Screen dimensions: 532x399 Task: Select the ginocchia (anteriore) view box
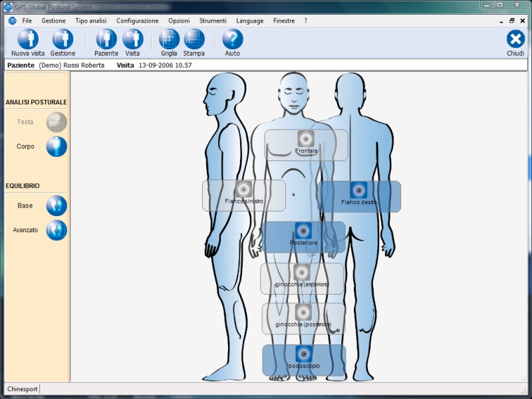(x=302, y=278)
